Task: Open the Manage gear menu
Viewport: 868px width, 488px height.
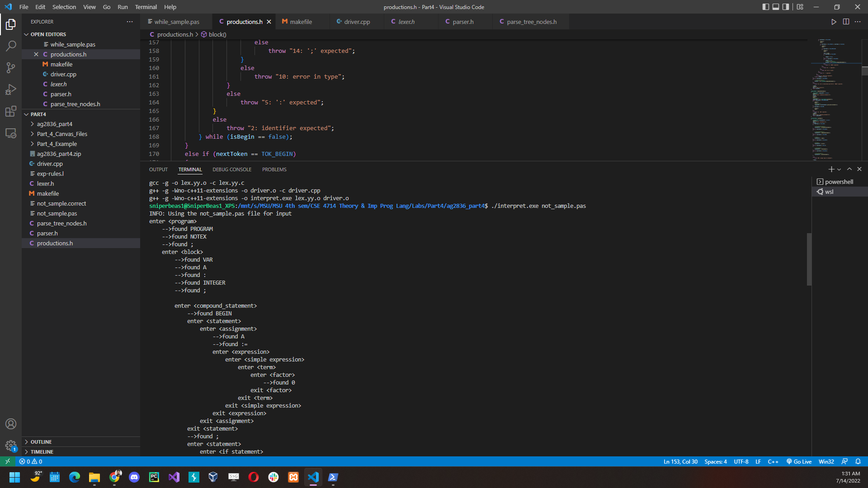Action: tap(11, 446)
